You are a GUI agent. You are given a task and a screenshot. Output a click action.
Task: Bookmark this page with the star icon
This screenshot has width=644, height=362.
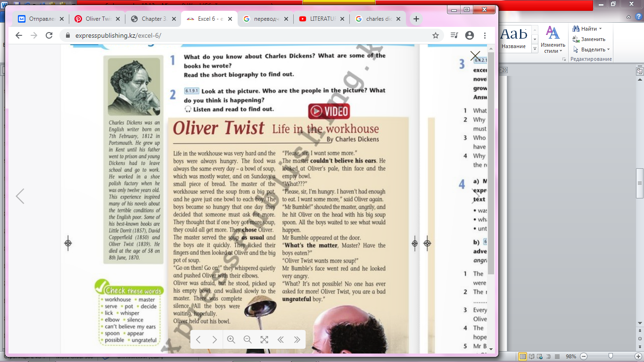tap(436, 35)
